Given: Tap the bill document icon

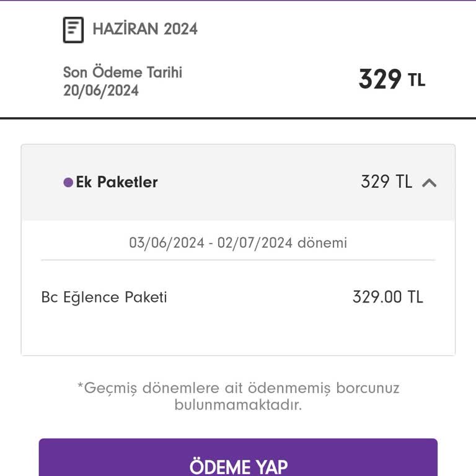Looking at the screenshot, I should (x=73, y=30).
